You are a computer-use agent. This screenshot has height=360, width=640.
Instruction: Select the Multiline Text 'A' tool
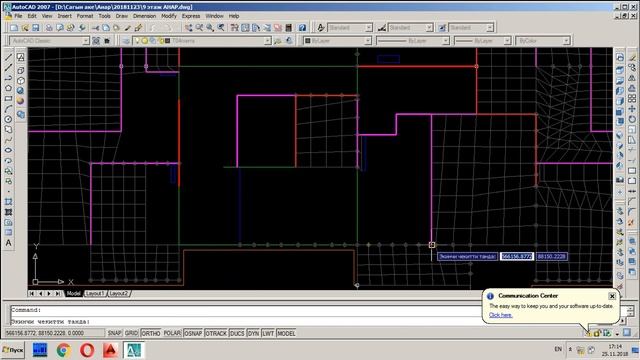(x=9, y=243)
